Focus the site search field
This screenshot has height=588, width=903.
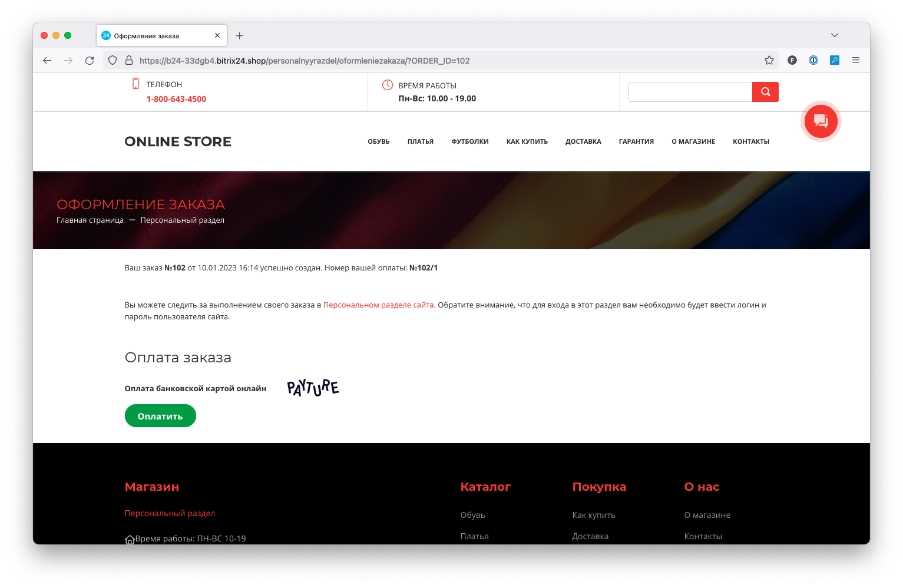click(x=690, y=92)
